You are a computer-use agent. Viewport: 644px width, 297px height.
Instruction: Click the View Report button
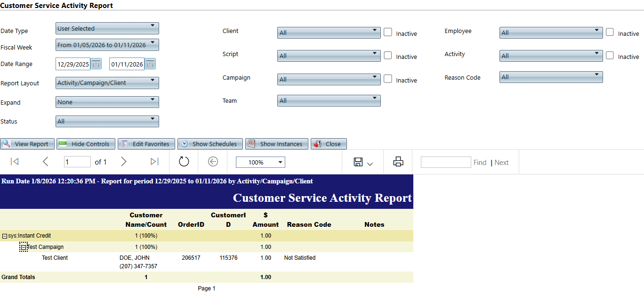point(27,144)
